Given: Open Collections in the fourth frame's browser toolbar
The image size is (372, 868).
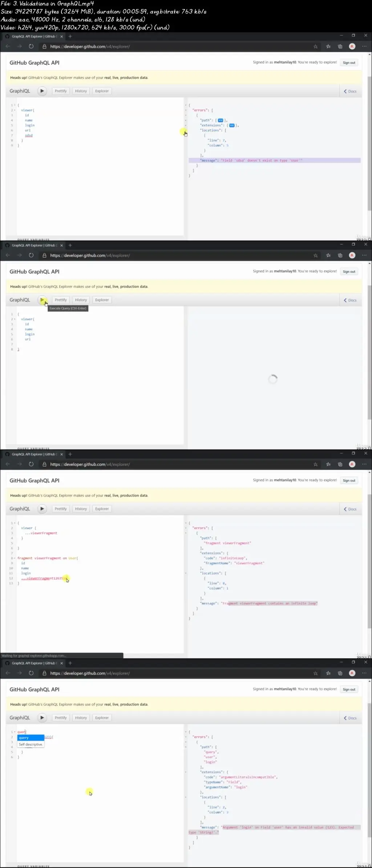Looking at the screenshot, I should pos(340,673).
